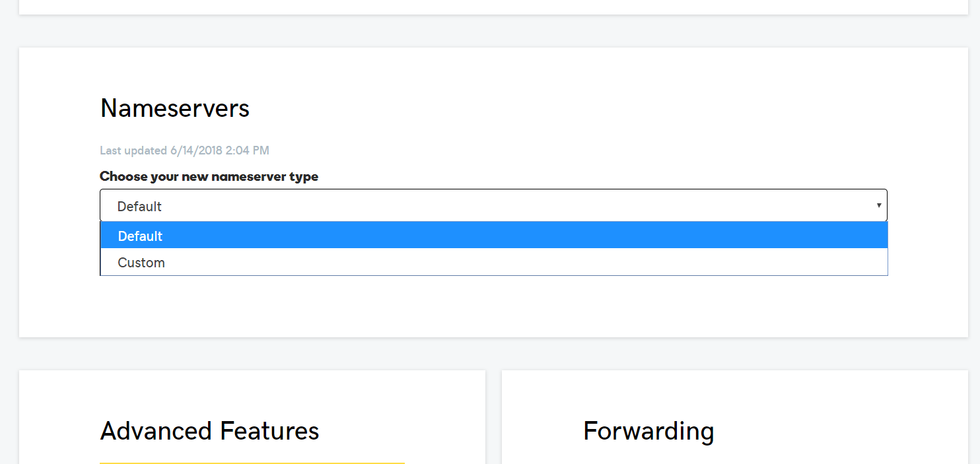The image size is (980, 464).
Task: Click the white card strip at page top
Action: [x=493, y=6]
